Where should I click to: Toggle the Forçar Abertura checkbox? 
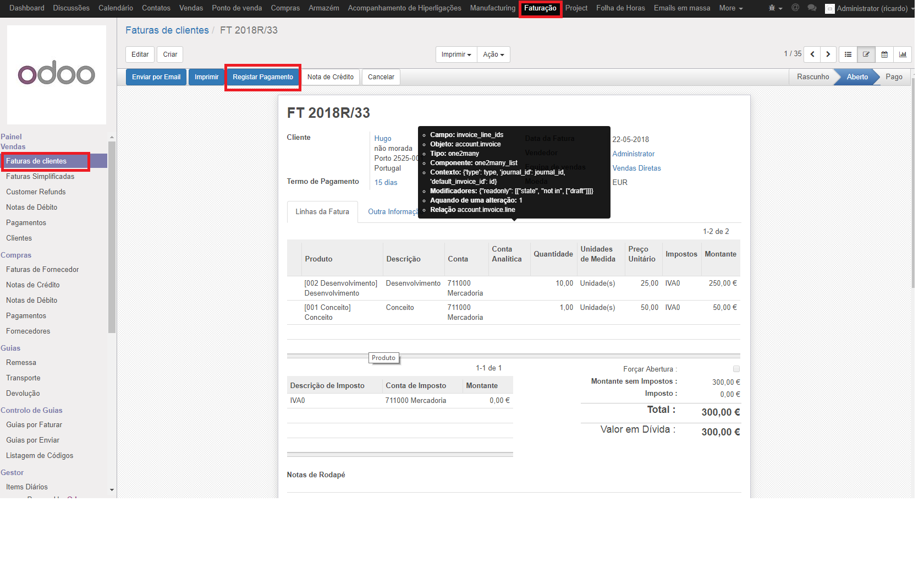(736, 369)
